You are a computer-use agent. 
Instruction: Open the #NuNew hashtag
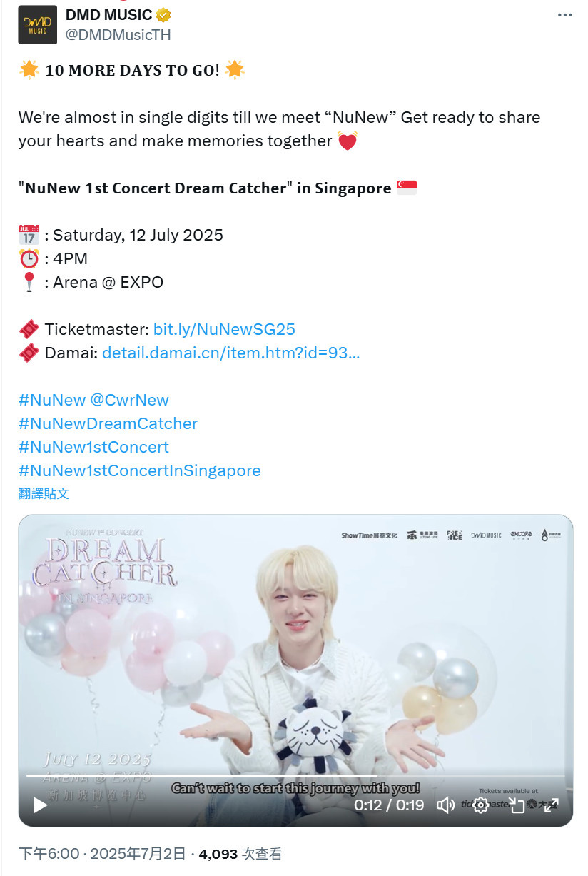[x=52, y=400]
